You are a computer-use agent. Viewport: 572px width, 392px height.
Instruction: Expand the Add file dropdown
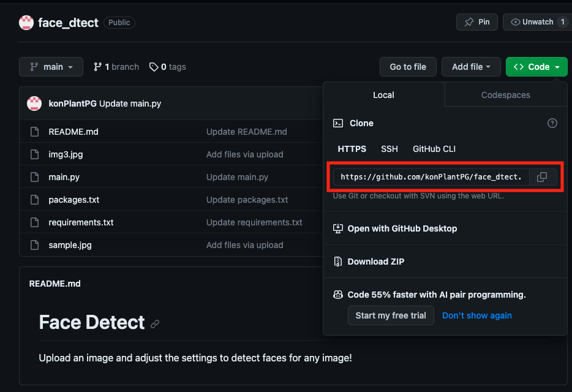(x=471, y=67)
